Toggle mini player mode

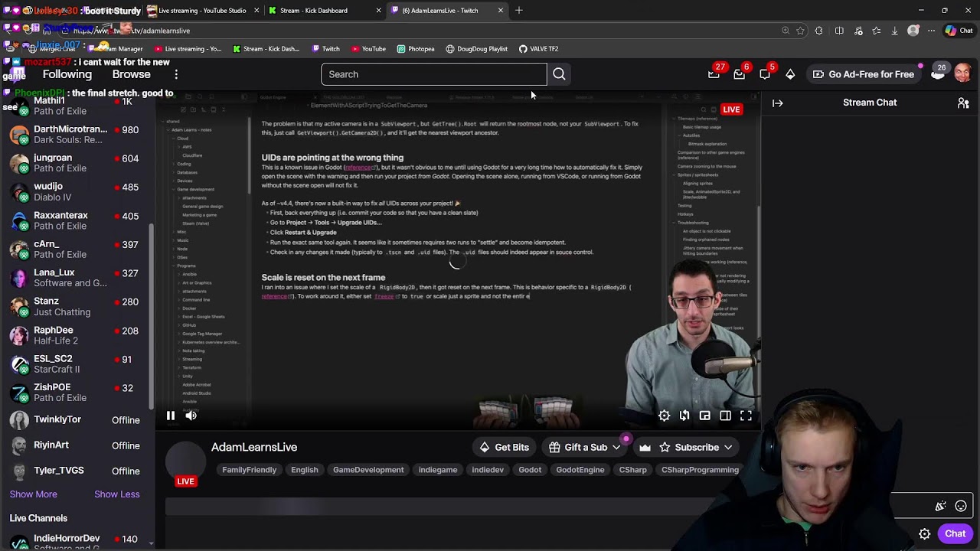point(705,416)
